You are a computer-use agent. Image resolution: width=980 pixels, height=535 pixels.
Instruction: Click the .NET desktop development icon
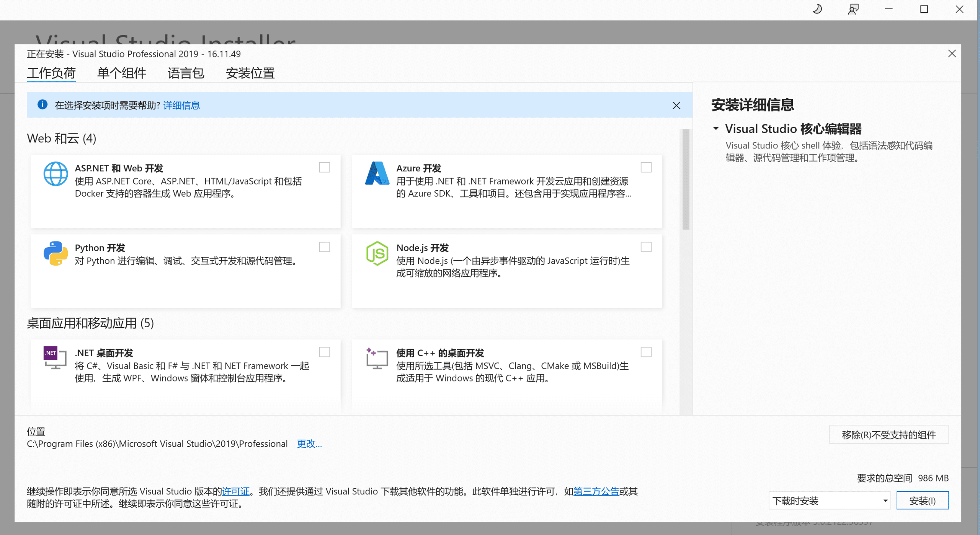coord(55,358)
